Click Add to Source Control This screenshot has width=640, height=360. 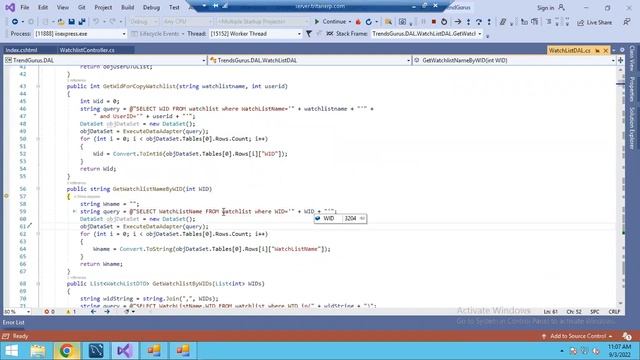[x=578, y=336]
